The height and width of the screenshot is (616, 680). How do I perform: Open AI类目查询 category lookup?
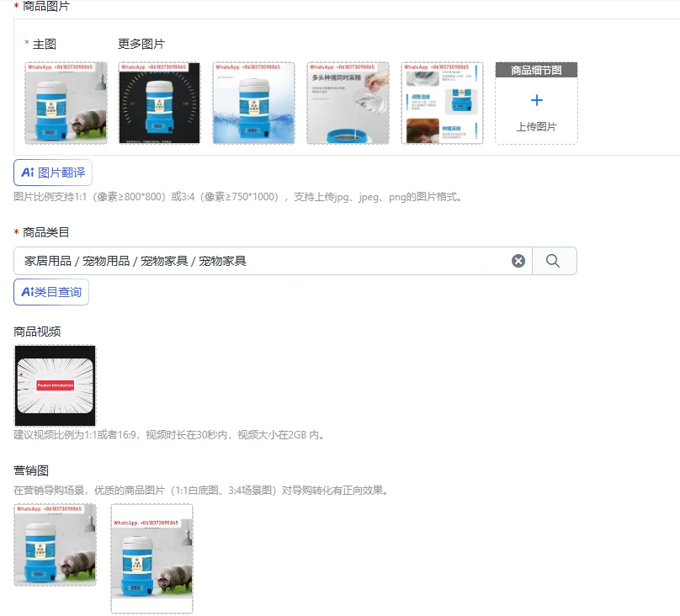click(x=51, y=292)
